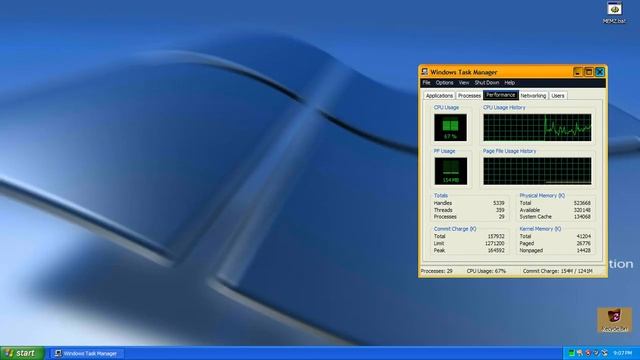
Task: Click status bar 'Commit Charge: 154M / 1241M'
Action: click(557, 271)
